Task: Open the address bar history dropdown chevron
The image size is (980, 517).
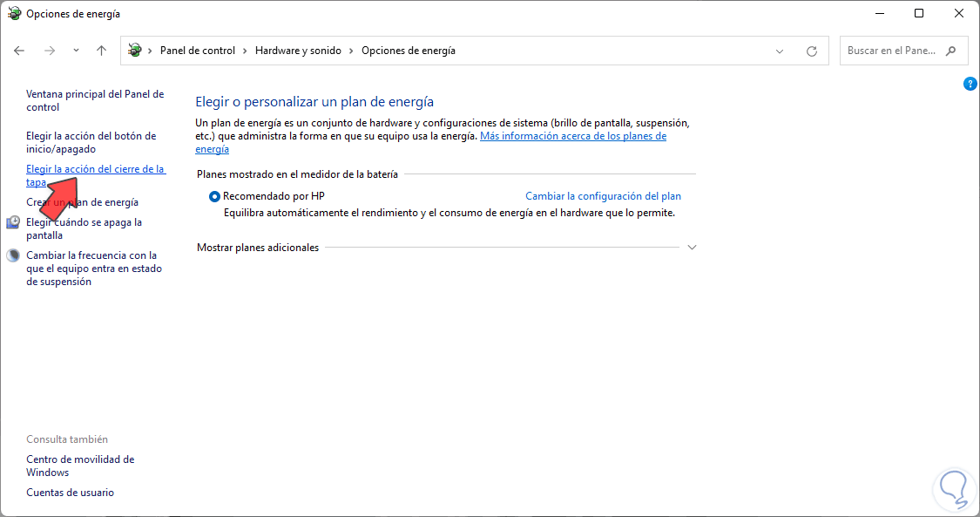Action: coord(780,51)
